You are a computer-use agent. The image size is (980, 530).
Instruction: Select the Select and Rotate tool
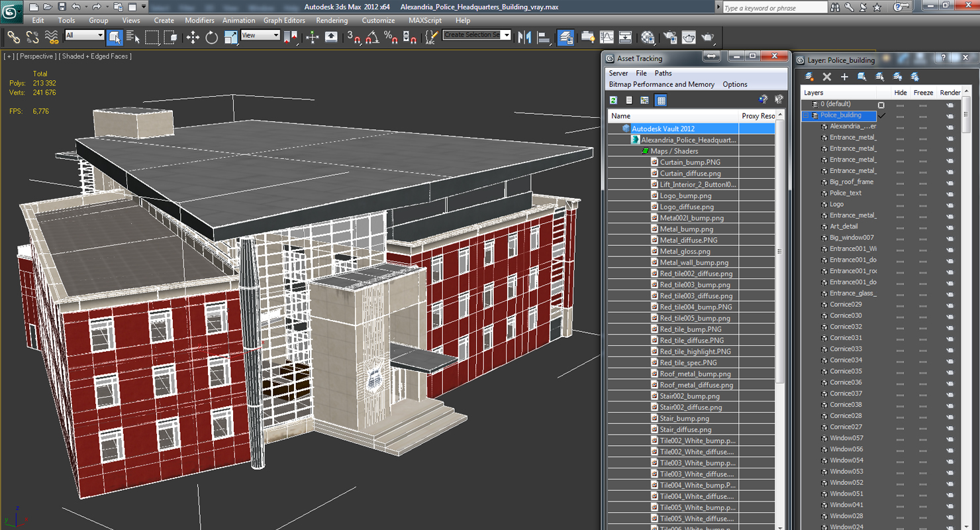212,37
